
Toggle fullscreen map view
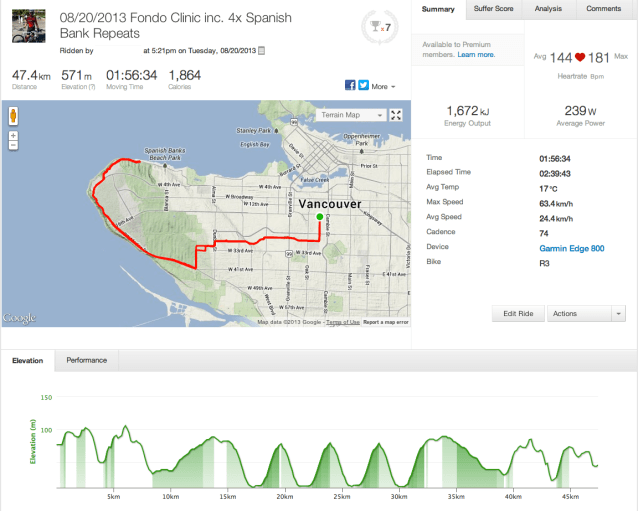tap(397, 115)
